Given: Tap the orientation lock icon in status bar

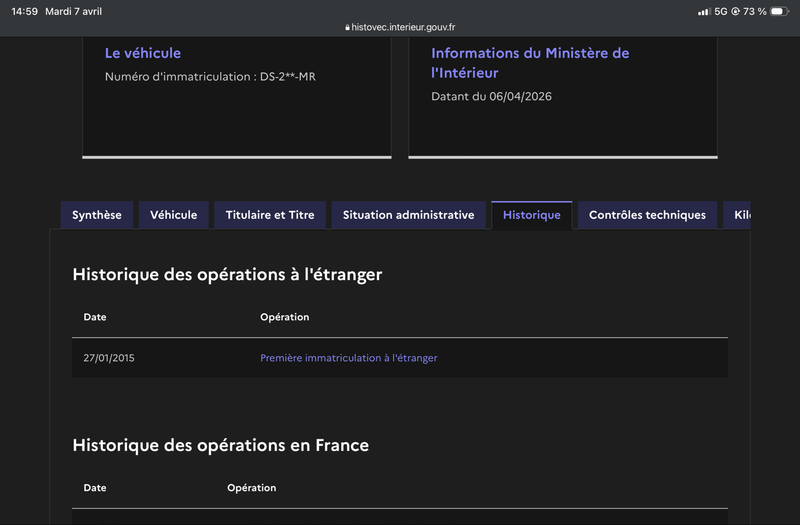Looking at the screenshot, I should click(x=735, y=11).
